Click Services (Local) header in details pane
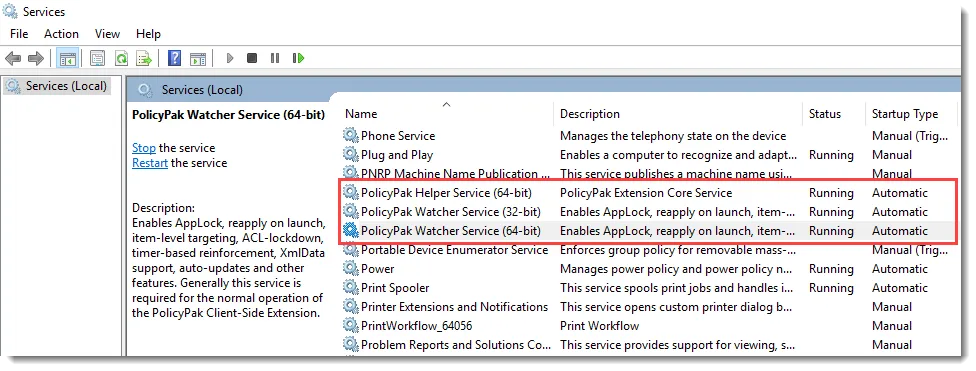Viewport: 976px width, 371px height. click(x=202, y=90)
